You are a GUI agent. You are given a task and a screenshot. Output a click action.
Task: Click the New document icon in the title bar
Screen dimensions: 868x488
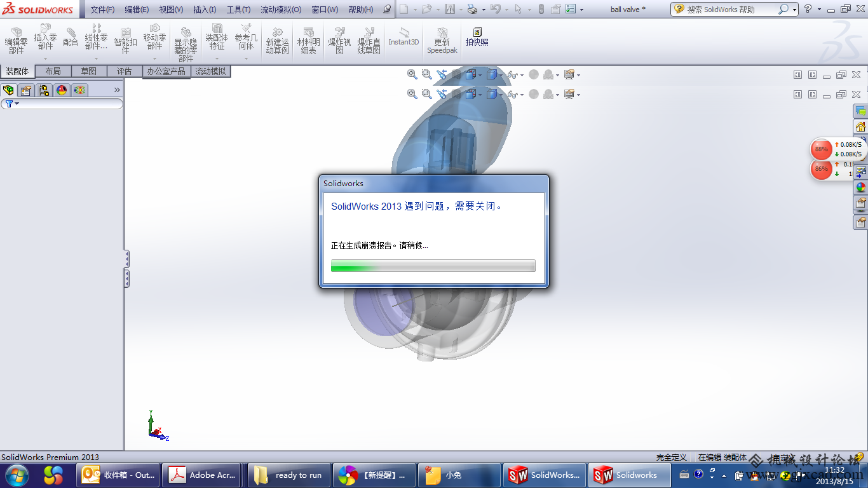coord(403,9)
